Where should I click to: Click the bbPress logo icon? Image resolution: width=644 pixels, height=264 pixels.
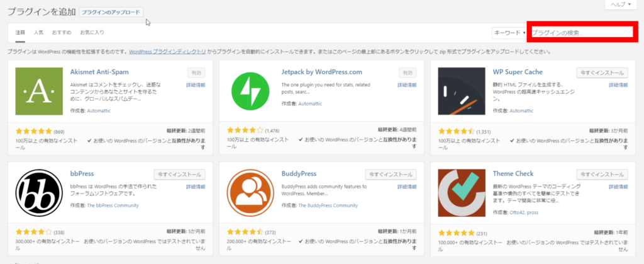[39, 193]
